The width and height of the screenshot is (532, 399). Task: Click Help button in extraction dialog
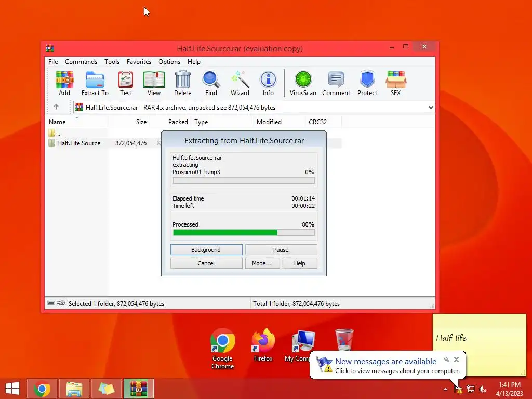pyautogui.click(x=300, y=263)
